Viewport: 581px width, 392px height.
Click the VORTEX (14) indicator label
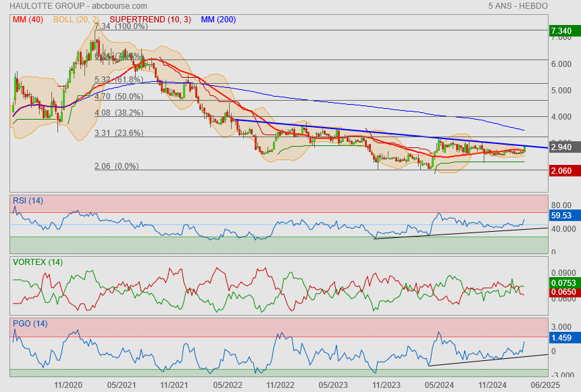click(x=38, y=262)
